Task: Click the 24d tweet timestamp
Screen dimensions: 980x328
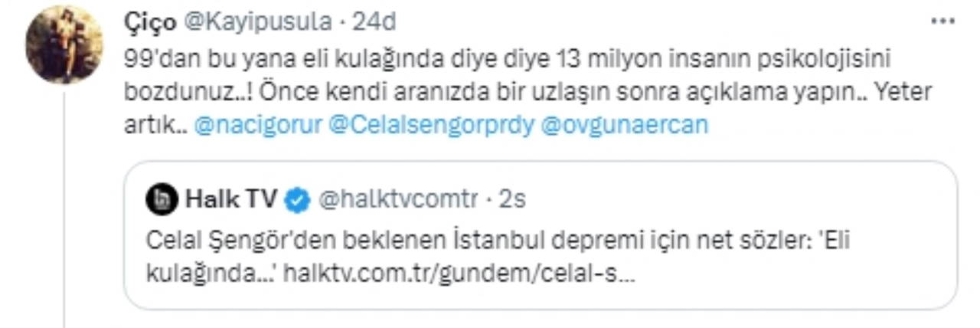Action: (374, 22)
